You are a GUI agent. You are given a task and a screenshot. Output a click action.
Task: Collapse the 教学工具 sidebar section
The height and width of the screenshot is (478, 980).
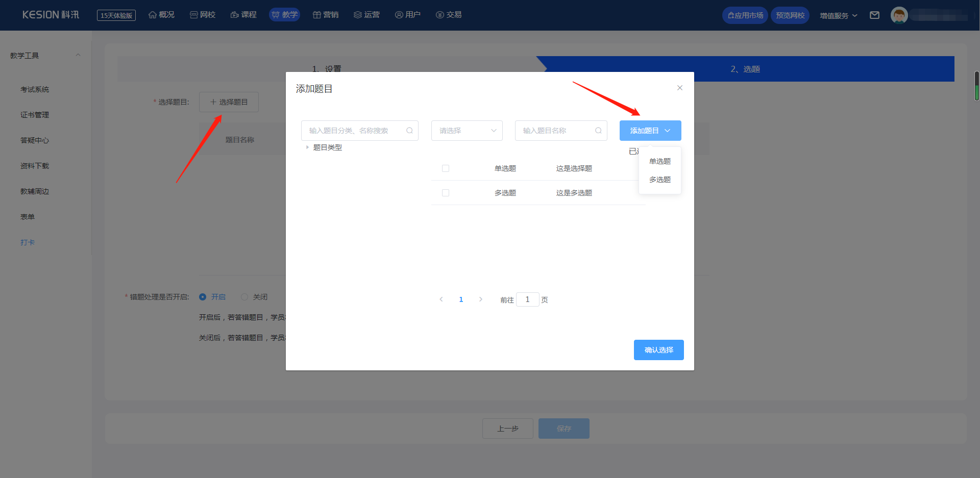point(78,55)
